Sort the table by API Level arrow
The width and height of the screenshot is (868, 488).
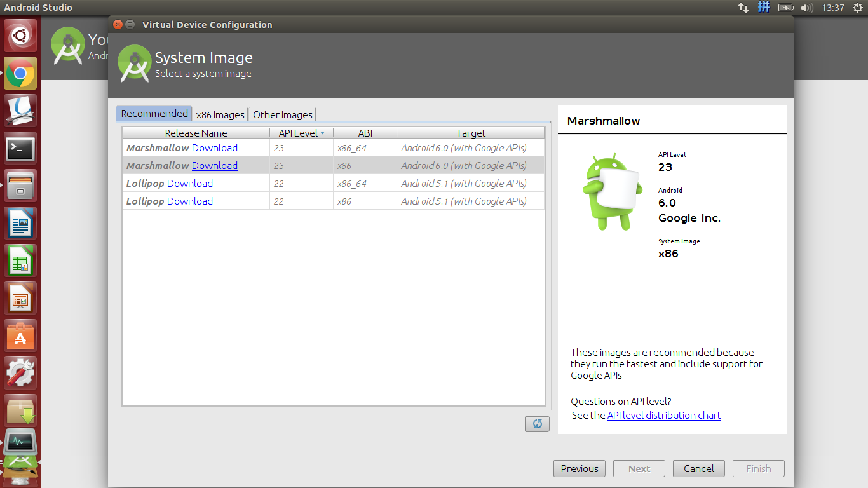[x=322, y=133]
